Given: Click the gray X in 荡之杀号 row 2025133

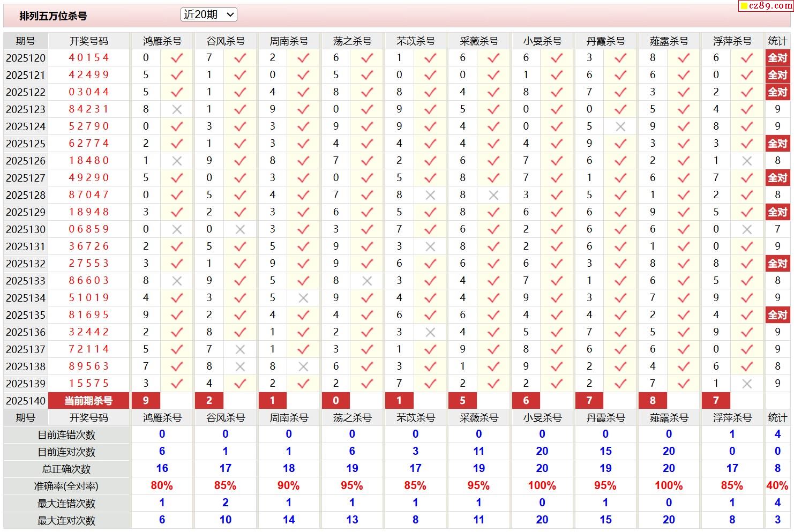Looking at the screenshot, I should (366, 281).
